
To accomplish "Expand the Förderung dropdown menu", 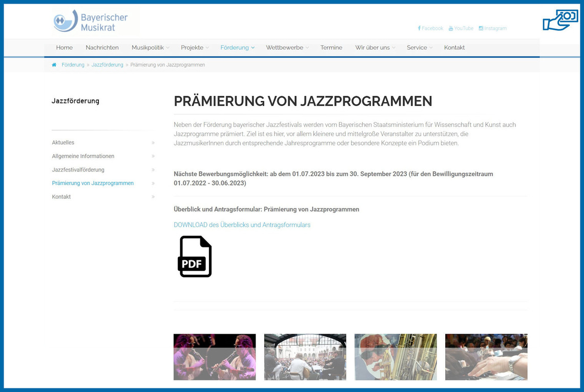I will (x=237, y=48).
